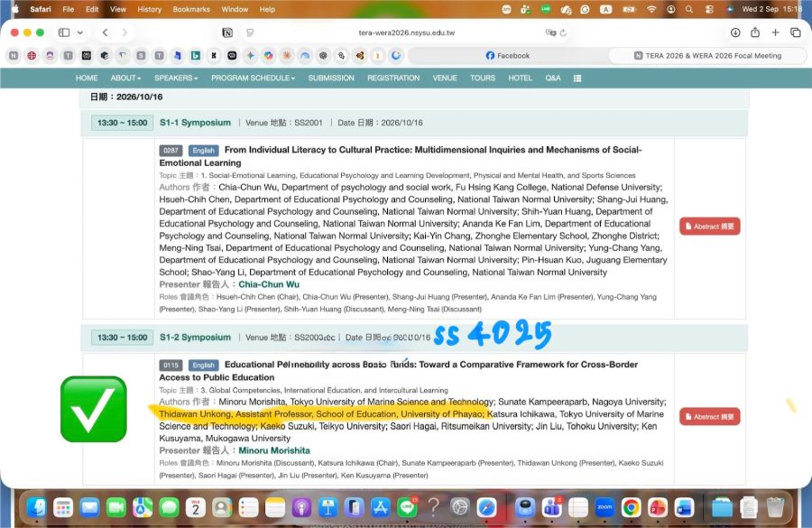Image resolution: width=812 pixels, height=528 pixels.
Task: Open the Notion web clipper extension
Action: click(x=227, y=32)
